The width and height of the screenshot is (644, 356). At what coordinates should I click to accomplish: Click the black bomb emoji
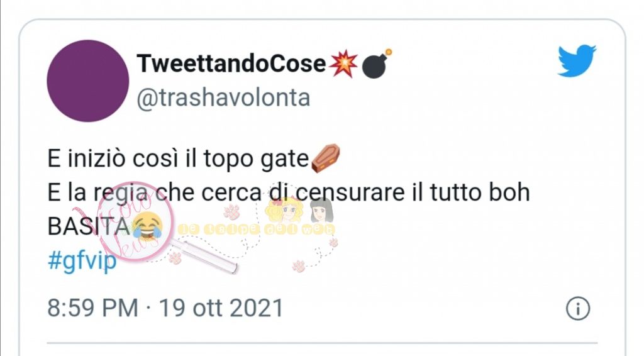click(377, 64)
